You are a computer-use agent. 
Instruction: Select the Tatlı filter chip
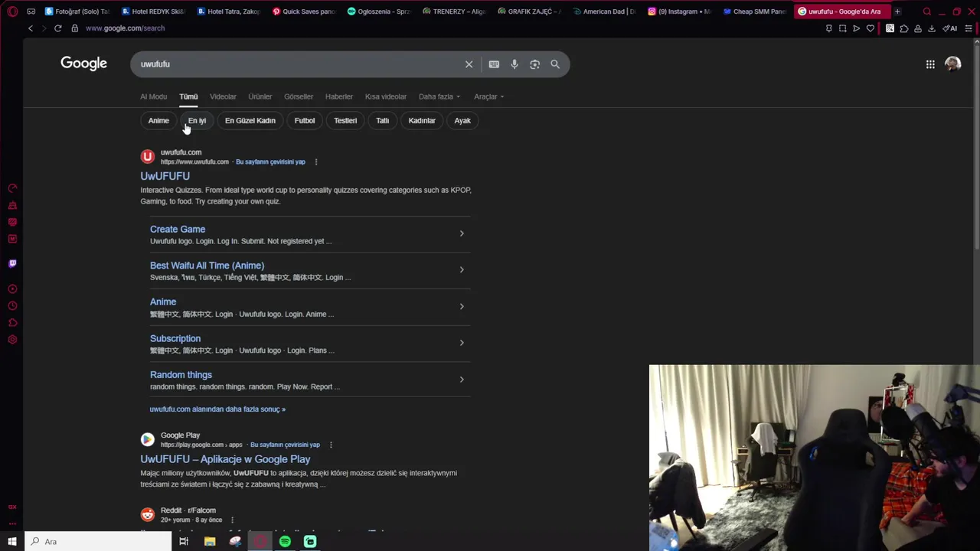(383, 120)
